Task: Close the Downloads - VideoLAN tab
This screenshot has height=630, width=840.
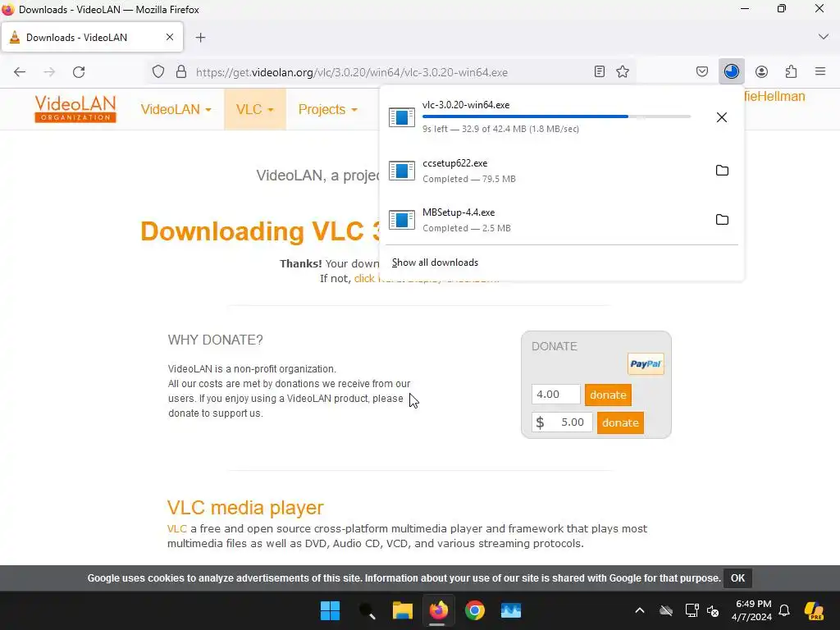Action: coord(170,37)
